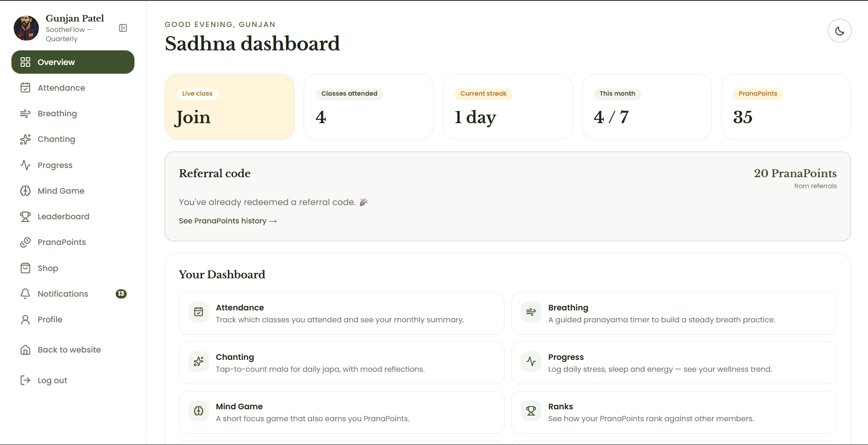Click the Ranks trophy icon in dashboard card
The height and width of the screenshot is (445, 868).
tap(531, 411)
